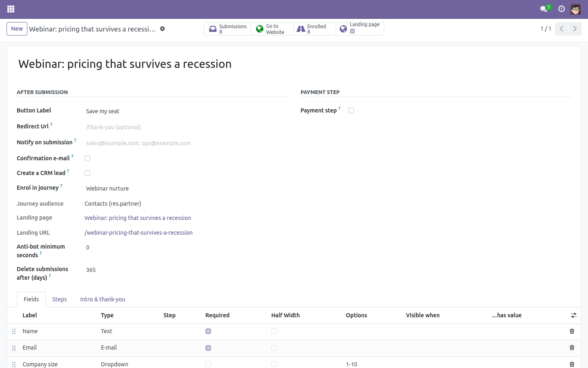Screen dimensions: 588x368
Task: Delete the Name field row
Action: tap(572, 331)
